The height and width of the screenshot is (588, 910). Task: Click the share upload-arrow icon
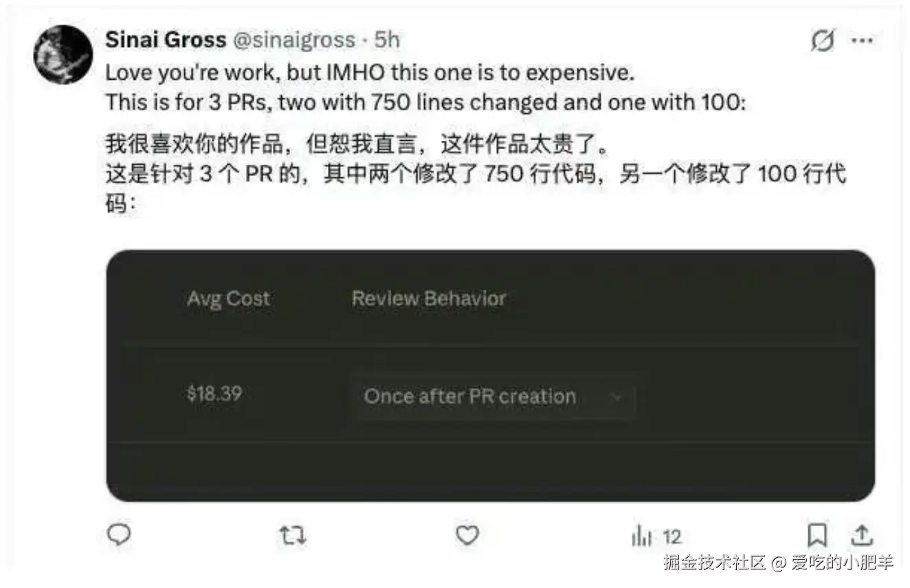click(x=862, y=535)
